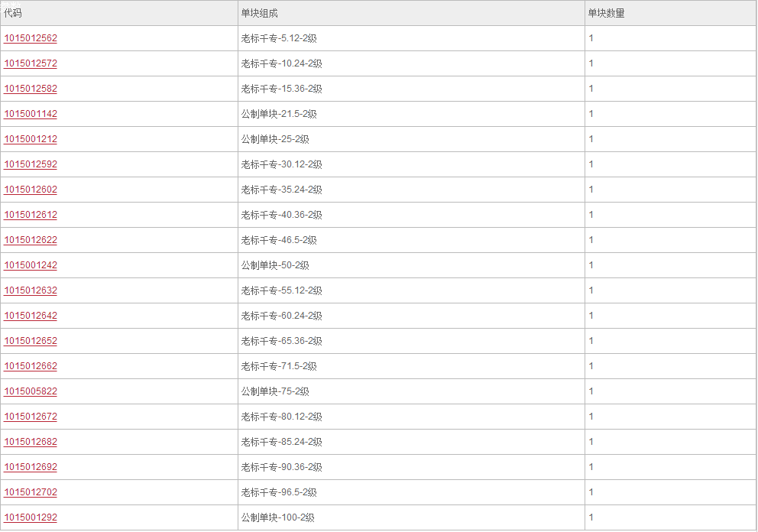Select the 单块组成 column header

pyautogui.click(x=411, y=13)
